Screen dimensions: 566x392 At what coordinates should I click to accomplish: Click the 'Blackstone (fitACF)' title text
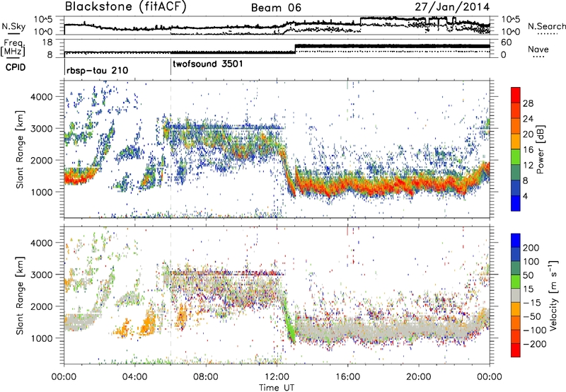point(126,7)
